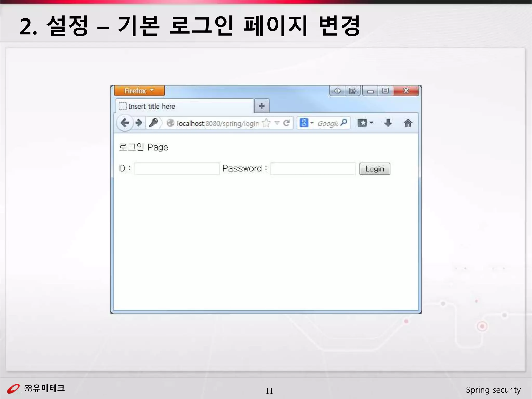Open the Google search engine selector
Viewport: 532px width, 399px height.
point(306,123)
